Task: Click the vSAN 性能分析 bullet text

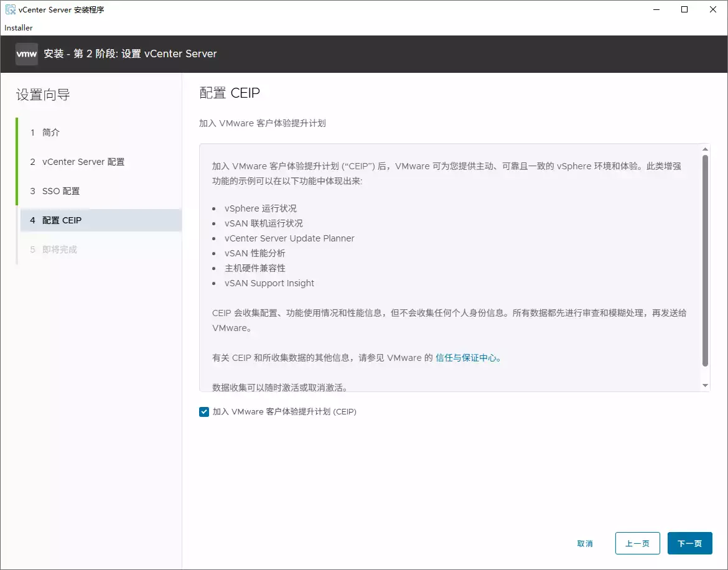Action: (255, 253)
